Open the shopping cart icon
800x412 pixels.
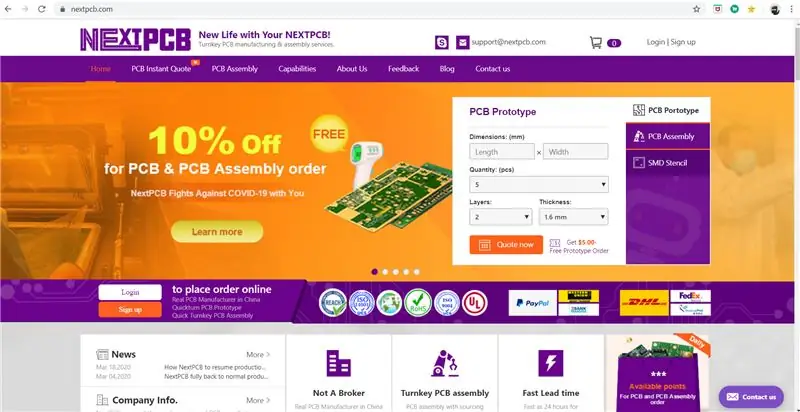(595, 42)
